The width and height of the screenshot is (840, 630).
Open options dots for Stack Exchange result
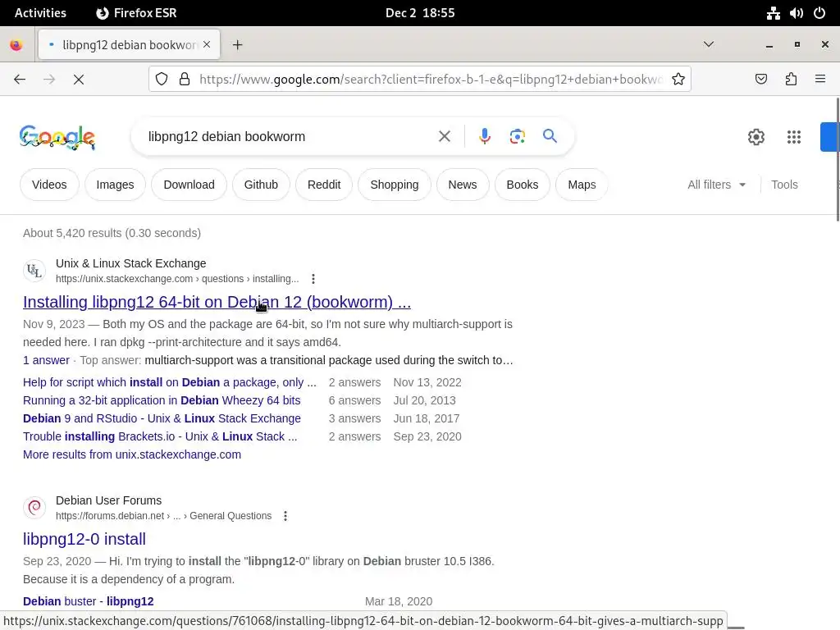tap(313, 279)
